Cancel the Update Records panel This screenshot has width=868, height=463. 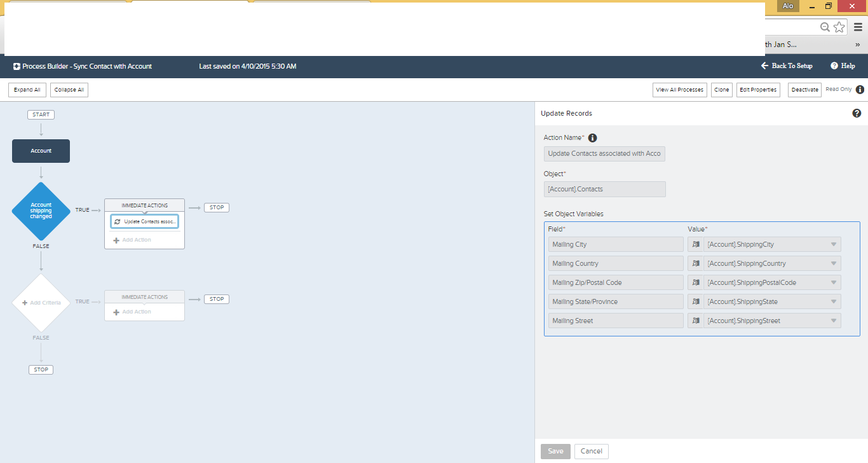[x=592, y=451]
